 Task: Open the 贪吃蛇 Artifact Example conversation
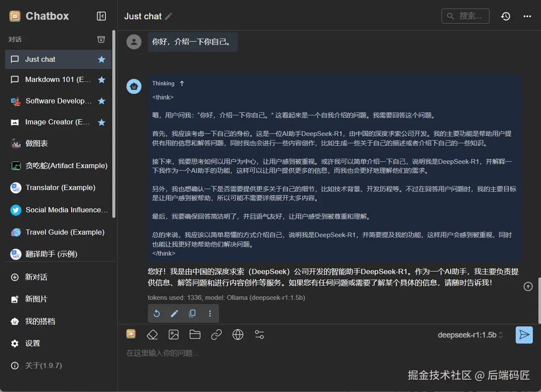58,166
